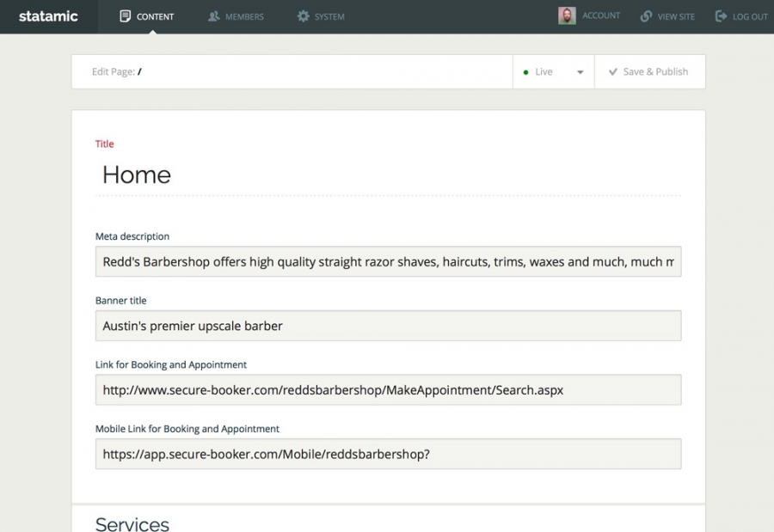The image size is (774, 532).
Task: Click the Banner title input field
Action: click(388, 326)
